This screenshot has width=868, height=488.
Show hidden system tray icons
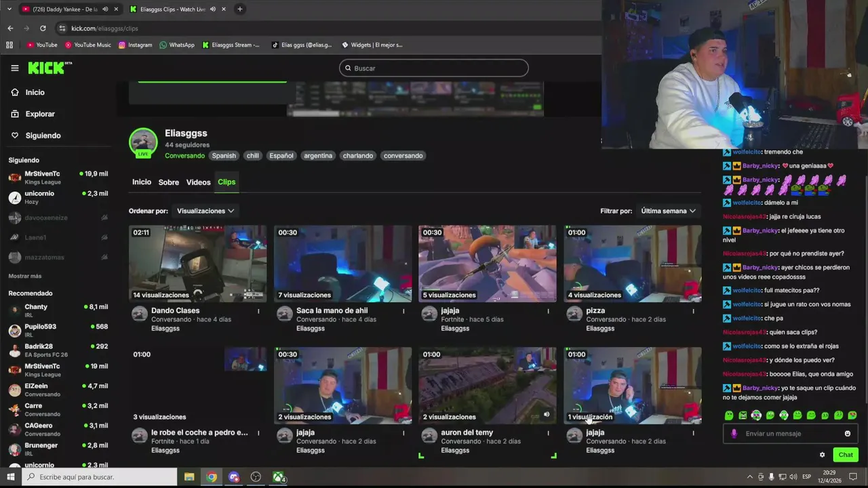coord(749,477)
